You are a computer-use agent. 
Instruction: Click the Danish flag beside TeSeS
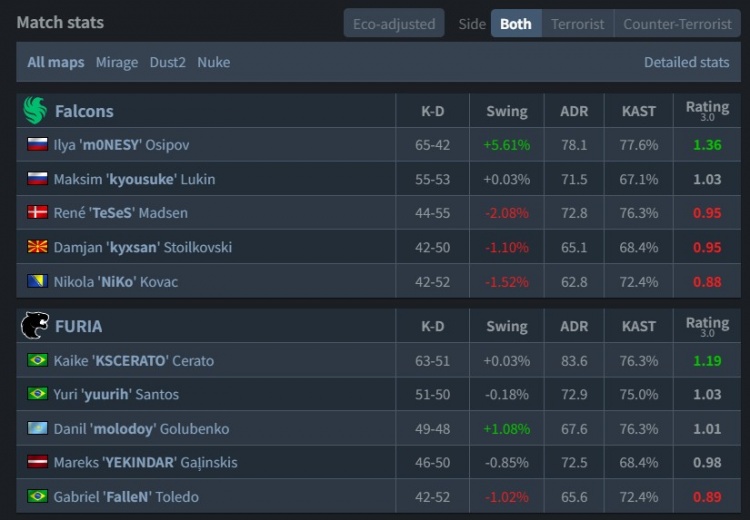38,213
